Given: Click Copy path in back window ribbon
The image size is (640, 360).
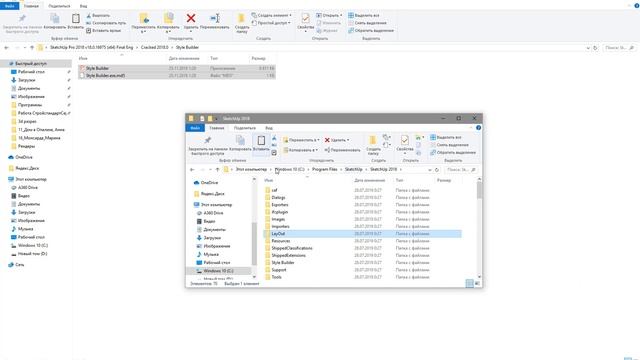Looking at the screenshot, I should (106, 23).
